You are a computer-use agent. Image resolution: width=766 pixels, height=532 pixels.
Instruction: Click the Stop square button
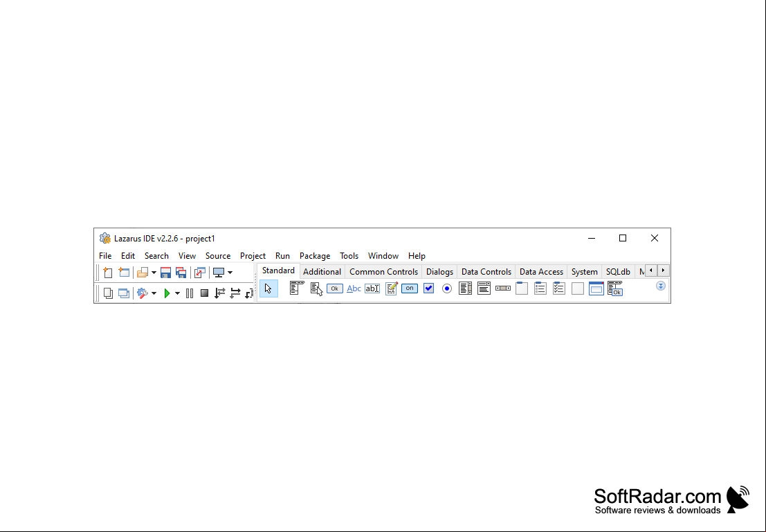pyautogui.click(x=205, y=293)
